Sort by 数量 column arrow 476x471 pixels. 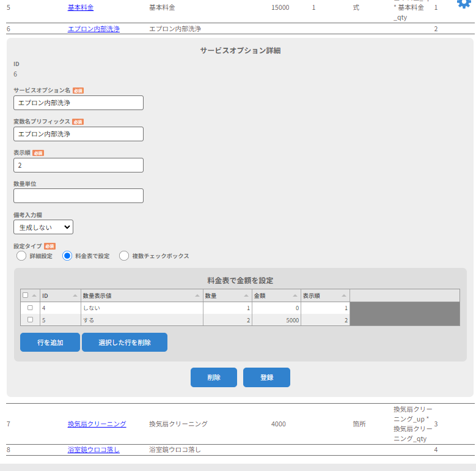(x=246, y=295)
